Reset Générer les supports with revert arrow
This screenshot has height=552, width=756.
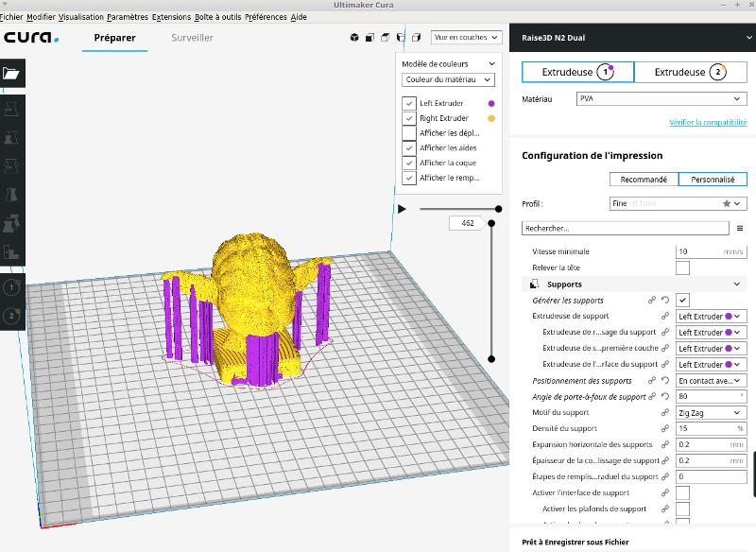click(x=665, y=300)
